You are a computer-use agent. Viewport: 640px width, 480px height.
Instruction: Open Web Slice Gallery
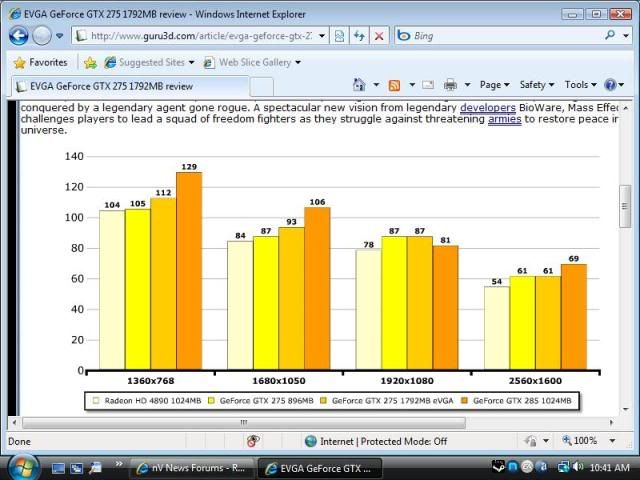[x=247, y=62]
